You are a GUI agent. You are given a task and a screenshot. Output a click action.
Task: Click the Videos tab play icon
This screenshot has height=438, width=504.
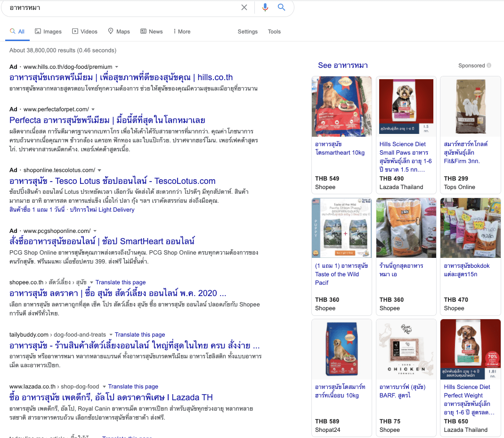point(75,31)
